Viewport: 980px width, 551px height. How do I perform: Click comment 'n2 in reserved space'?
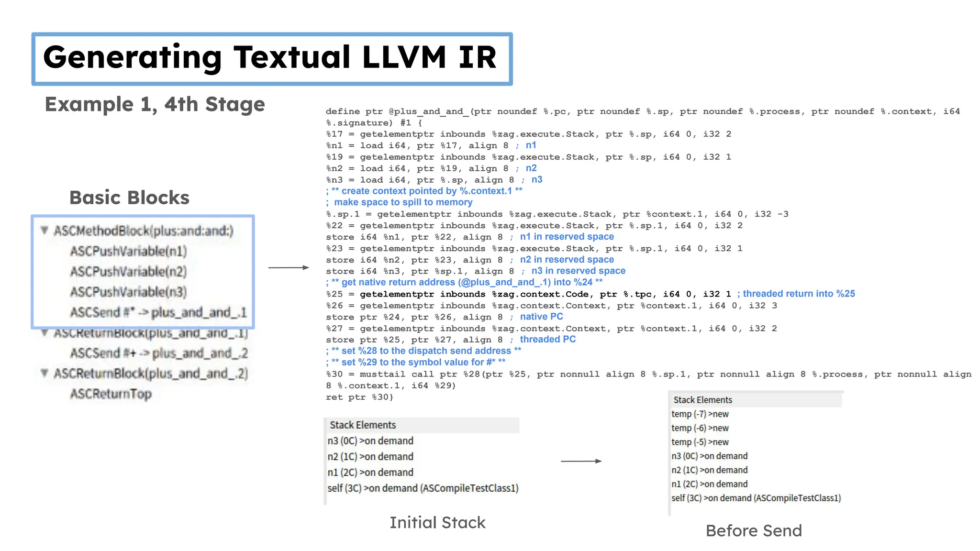(x=567, y=260)
